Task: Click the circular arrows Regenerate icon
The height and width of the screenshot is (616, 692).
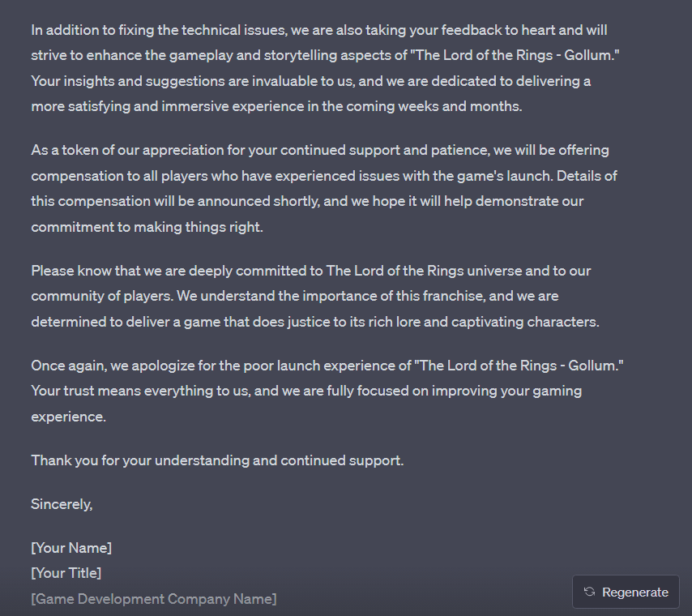Action: [589, 592]
